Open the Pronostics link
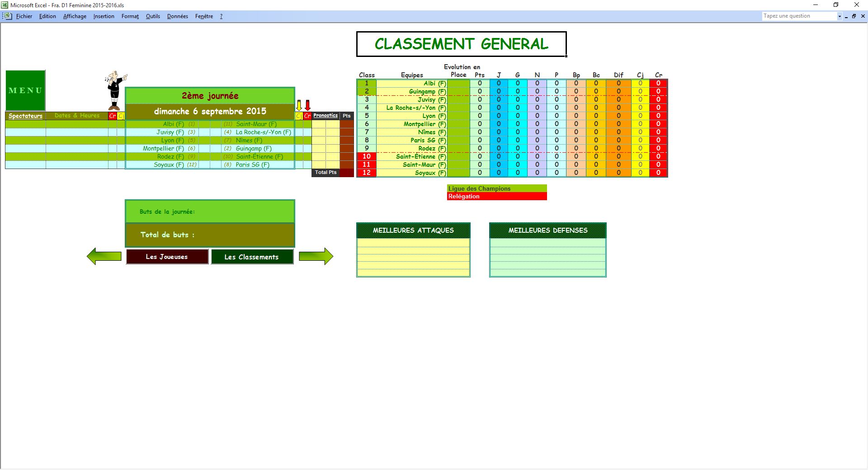The image size is (868, 470). (x=325, y=116)
